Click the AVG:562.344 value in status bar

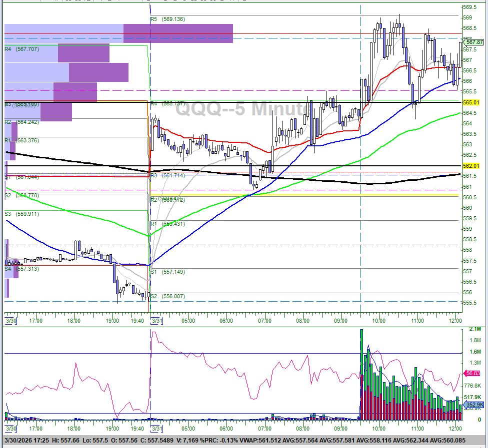[410, 441]
